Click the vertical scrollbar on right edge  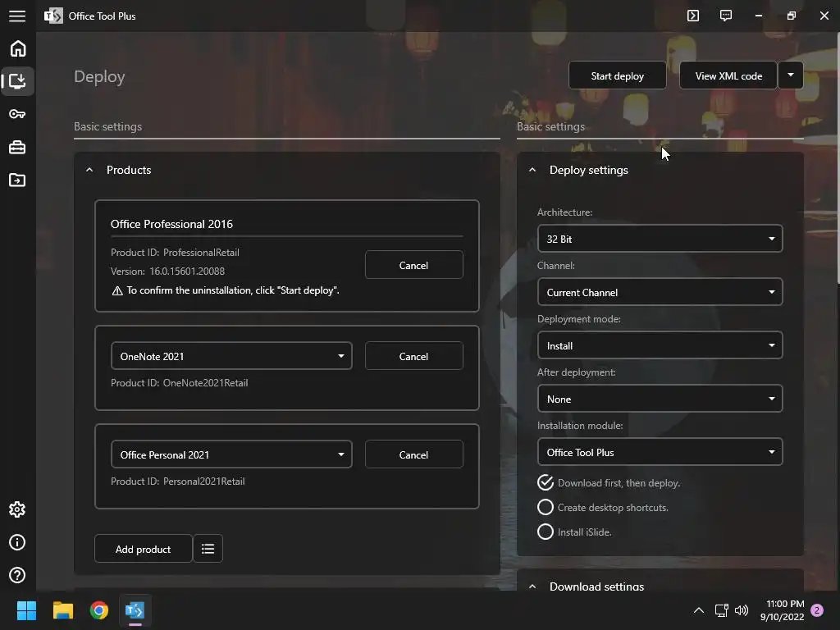click(x=838, y=158)
